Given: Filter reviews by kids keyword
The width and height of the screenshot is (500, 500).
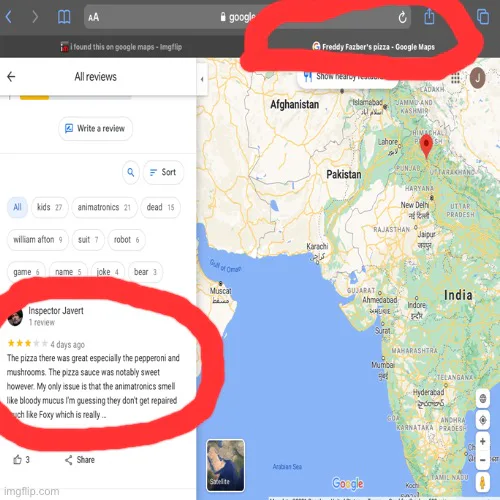Looking at the screenshot, I should pyautogui.click(x=50, y=207).
